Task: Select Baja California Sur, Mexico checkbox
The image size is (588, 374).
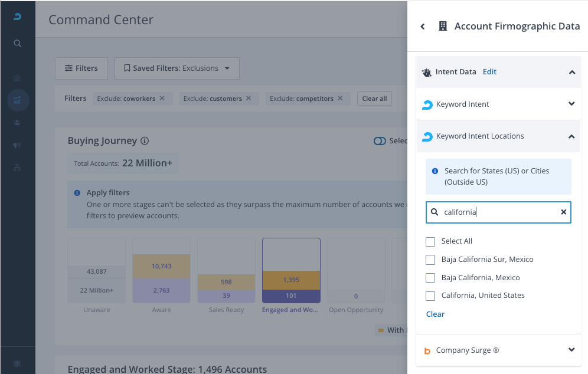Action: [430, 260]
